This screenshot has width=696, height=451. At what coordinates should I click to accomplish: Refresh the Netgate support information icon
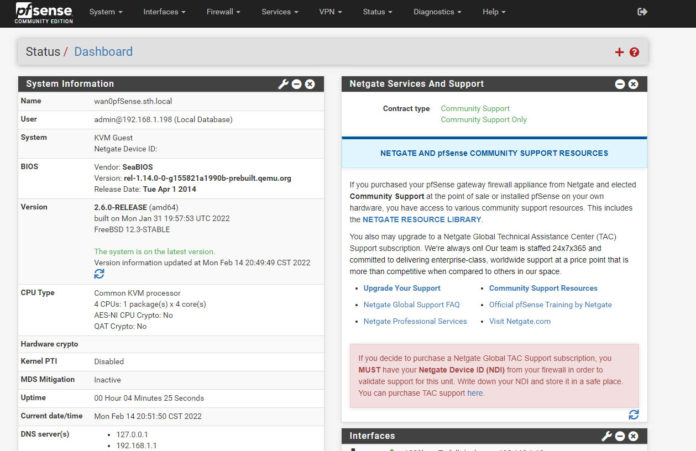[x=633, y=415]
